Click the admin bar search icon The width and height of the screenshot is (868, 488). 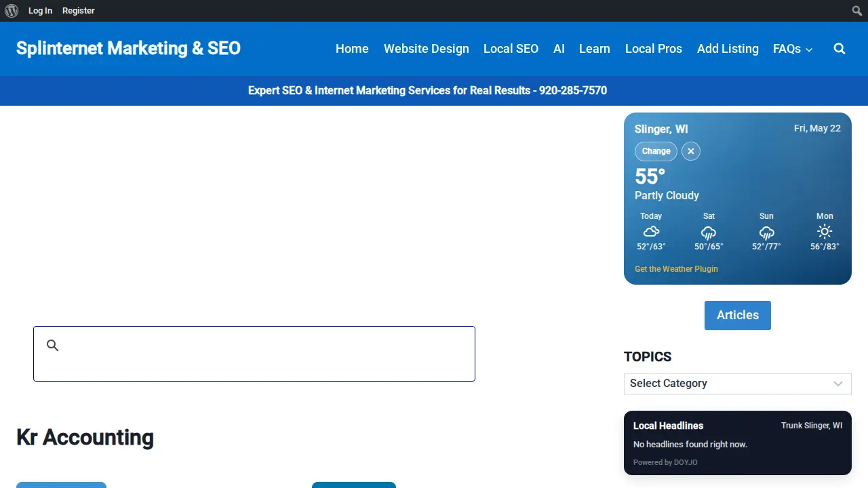857,11
